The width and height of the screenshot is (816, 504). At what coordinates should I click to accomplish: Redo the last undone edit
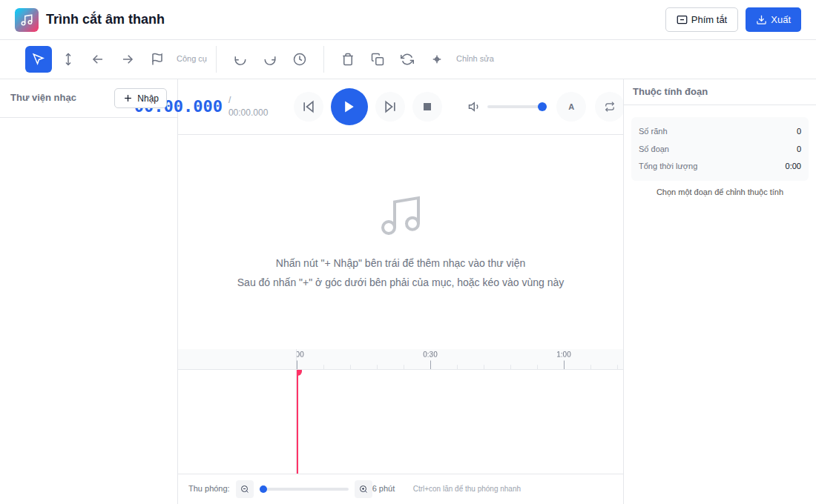click(269, 59)
